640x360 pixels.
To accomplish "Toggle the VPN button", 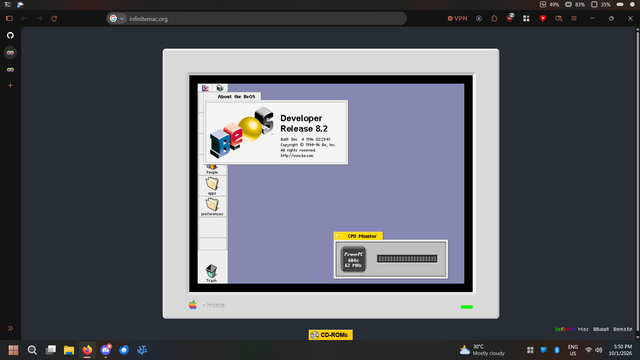I will pos(458,18).
